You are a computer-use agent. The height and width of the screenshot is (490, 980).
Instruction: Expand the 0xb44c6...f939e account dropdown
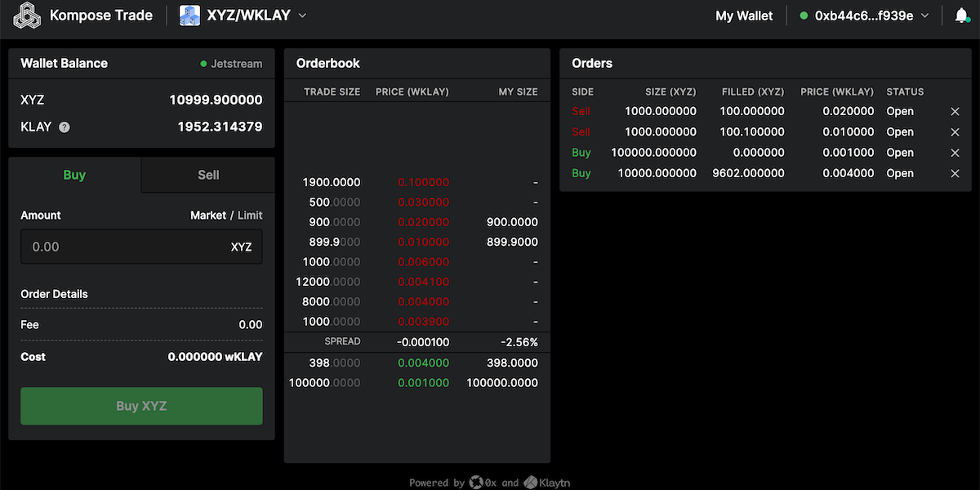tap(925, 16)
